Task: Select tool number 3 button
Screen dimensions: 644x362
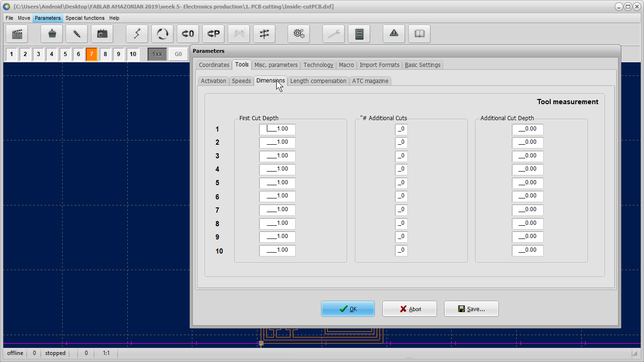Action: point(38,54)
